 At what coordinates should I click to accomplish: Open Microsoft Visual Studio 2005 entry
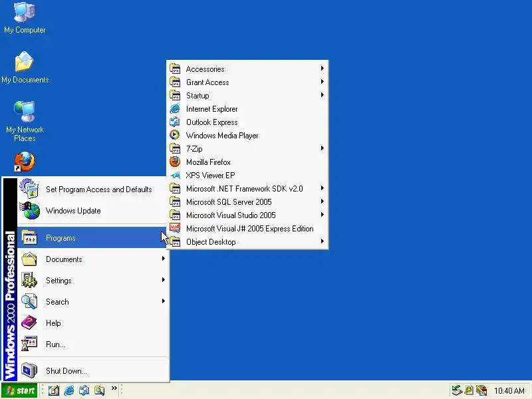247,215
